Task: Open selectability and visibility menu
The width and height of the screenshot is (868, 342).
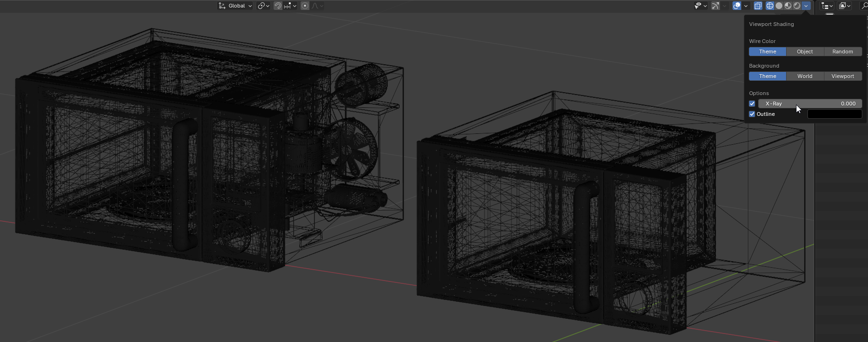Action: point(700,6)
